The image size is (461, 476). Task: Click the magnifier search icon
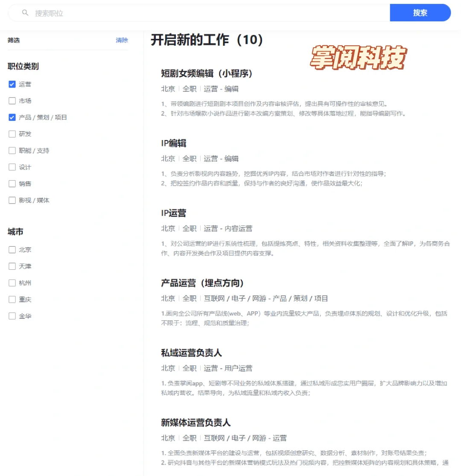[x=25, y=13]
